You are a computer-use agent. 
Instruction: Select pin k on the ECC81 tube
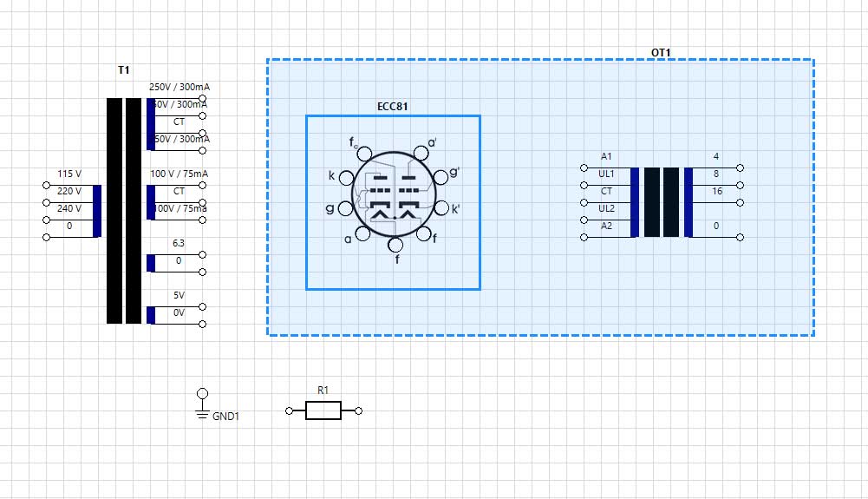coord(346,179)
